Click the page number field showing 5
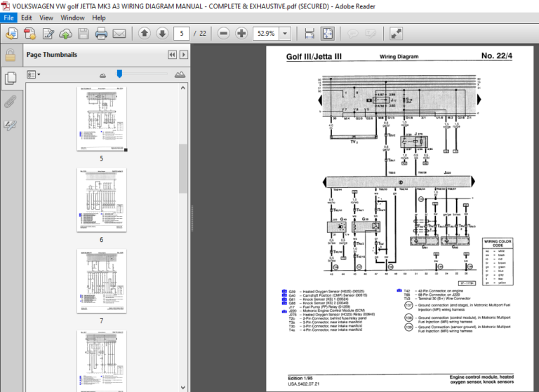 point(182,34)
